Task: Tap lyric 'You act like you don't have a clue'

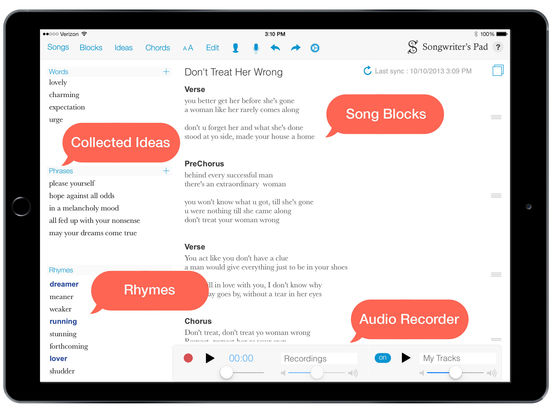Action: (236, 258)
